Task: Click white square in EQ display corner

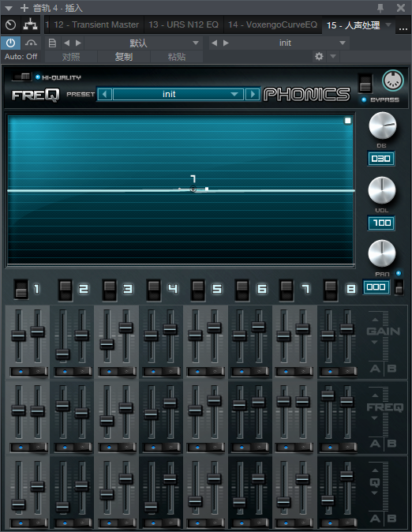Action: [x=347, y=121]
